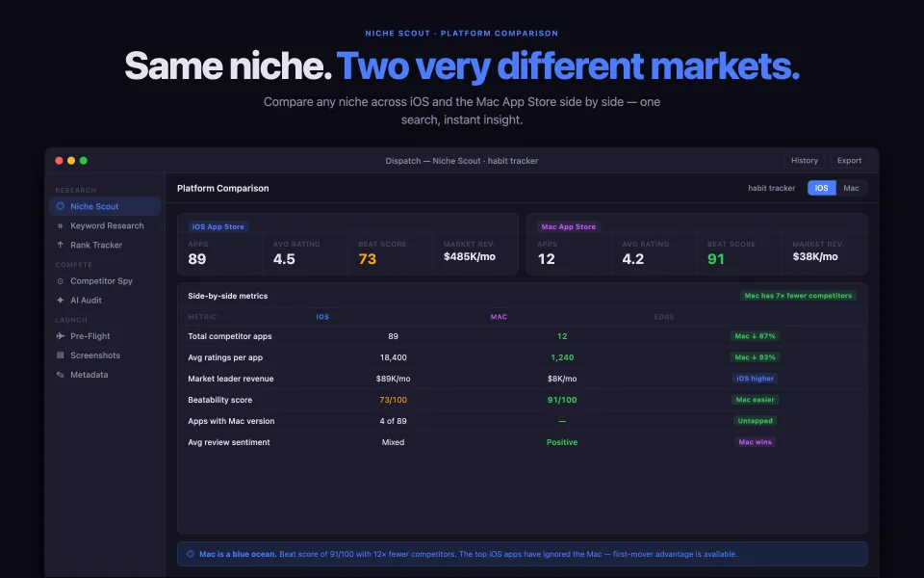
Task: Click the 'Mac ↓ 93%' edge badge
Action: point(755,357)
